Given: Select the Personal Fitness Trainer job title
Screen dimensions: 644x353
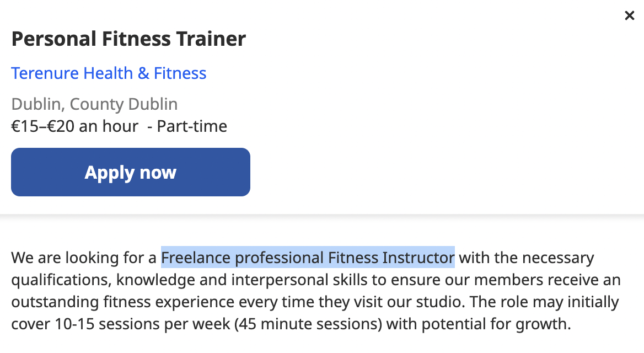Looking at the screenshot, I should [x=128, y=39].
